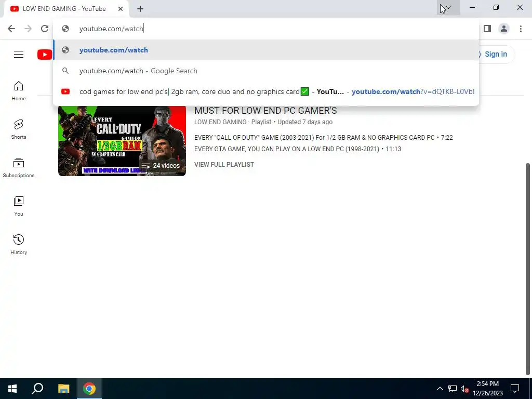The height and width of the screenshot is (399, 532).
Task: Open the Windows Start menu
Action: 12,389
